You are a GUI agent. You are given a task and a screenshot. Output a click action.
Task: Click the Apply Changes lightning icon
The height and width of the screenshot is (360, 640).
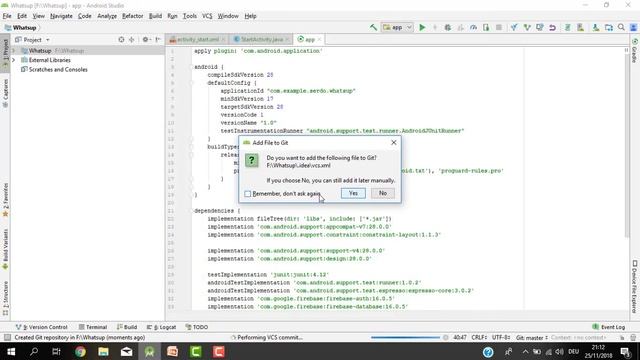tap(435, 27)
